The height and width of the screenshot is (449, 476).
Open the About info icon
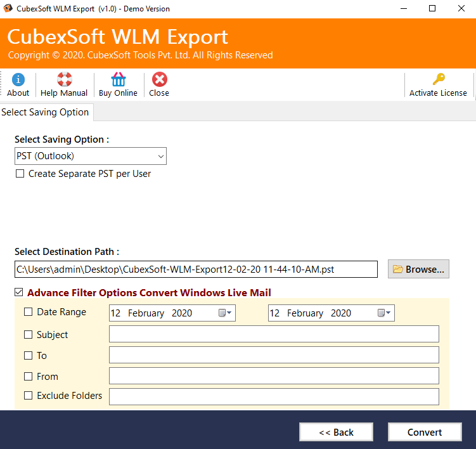pyautogui.click(x=18, y=80)
